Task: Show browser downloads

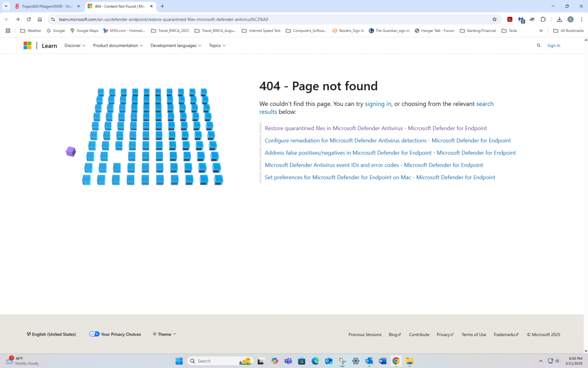Action: (x=560, y=19)
